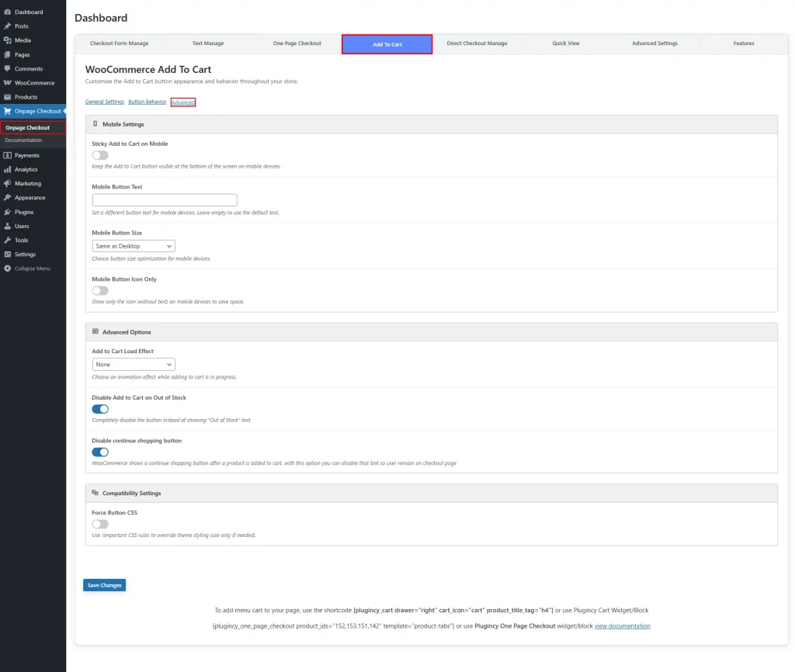Open the Quick View tab
This screenshot has width=795, height=672.
tap(566, 43)
